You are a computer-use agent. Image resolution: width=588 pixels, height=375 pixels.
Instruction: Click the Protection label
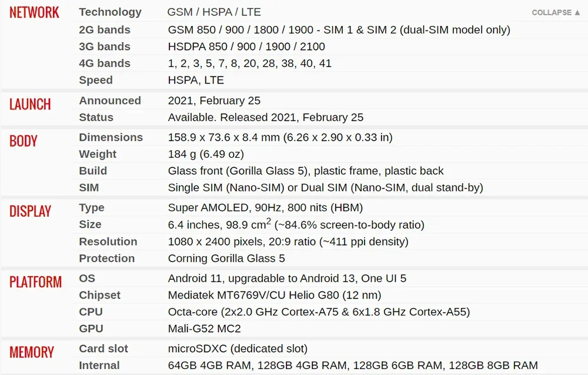pos(107,258)
